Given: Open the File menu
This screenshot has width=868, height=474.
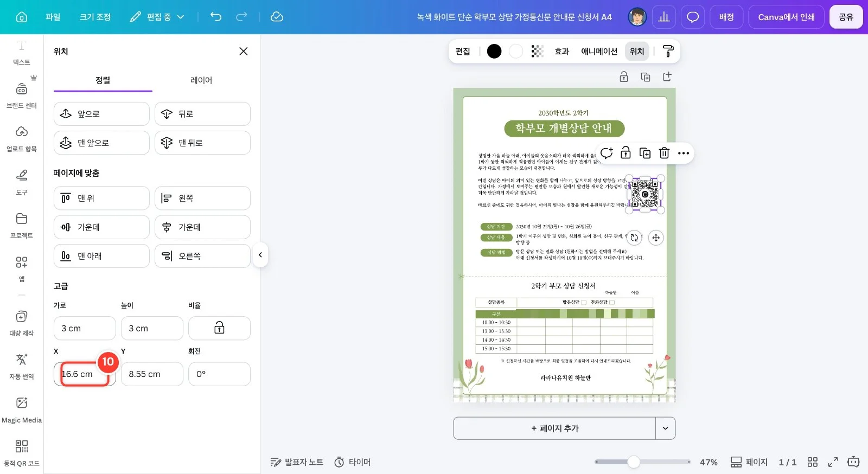Looking at the screenshot, I should click(x=53, y=17).
